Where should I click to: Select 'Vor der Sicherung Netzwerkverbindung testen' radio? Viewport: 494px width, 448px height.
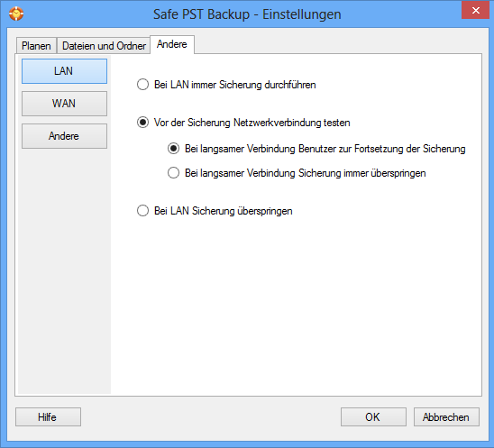pyautogui.click(x=142, y=123)
